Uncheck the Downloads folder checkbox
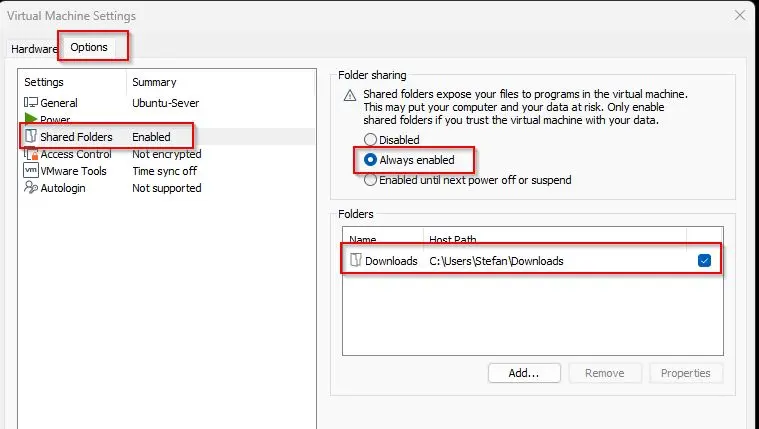This screenshot has height=429, width=759. point(704,261)
